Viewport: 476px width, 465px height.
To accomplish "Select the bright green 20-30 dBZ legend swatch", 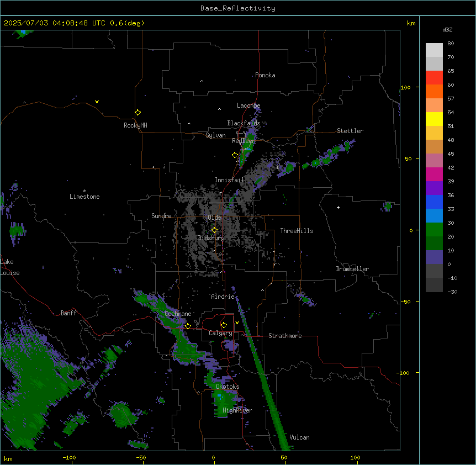I will [434, 230].
